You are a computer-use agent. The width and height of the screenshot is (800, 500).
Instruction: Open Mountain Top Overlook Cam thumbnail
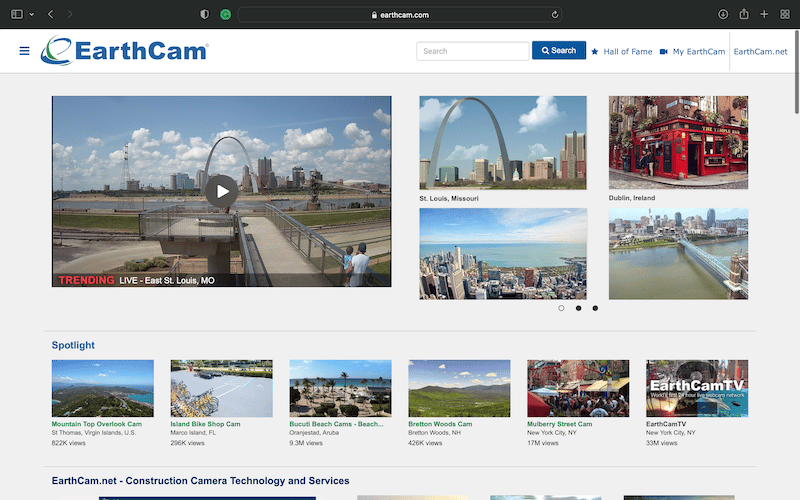103,388
